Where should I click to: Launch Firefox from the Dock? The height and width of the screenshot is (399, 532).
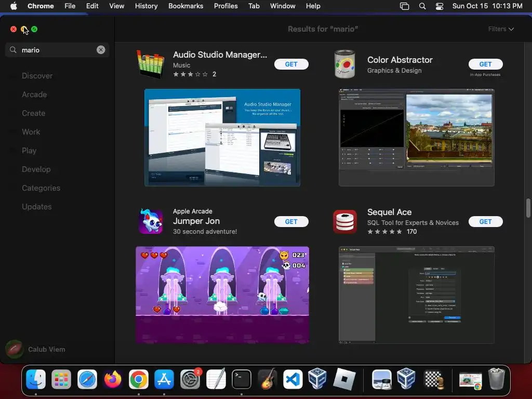coord(113,379)
